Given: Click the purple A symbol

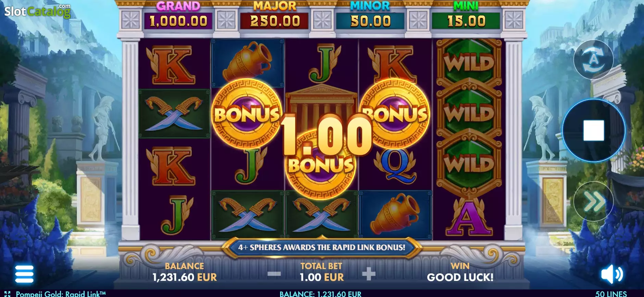Looking at the screenshot, I should click(x=469, y=217).
